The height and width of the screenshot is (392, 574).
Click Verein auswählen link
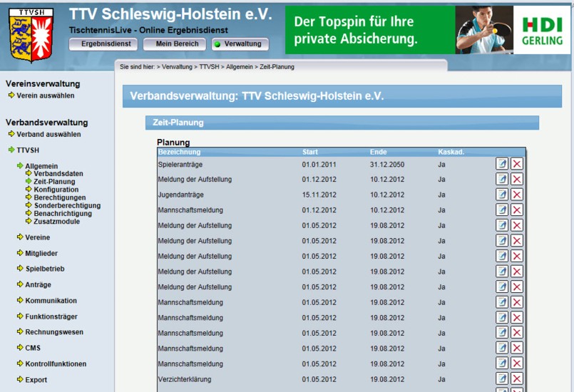coord(45,96)
